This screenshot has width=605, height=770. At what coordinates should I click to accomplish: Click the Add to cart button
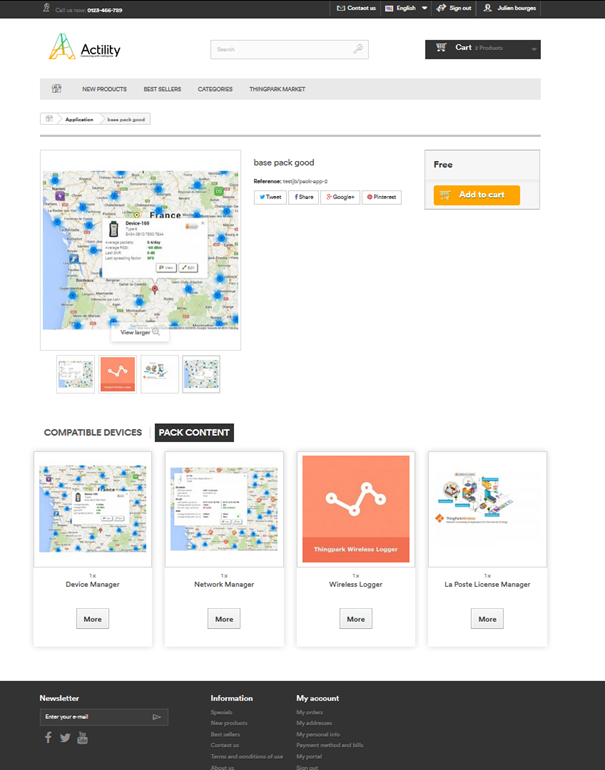476,195
